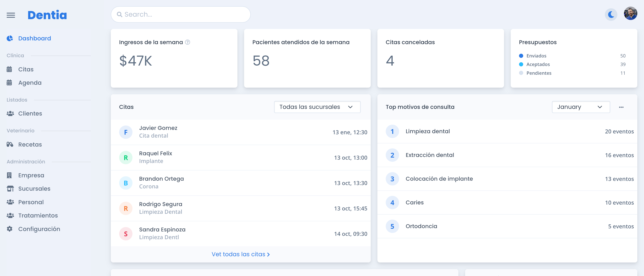Click chevron arrow after Vet todas las citas

(x=268, y=255)
